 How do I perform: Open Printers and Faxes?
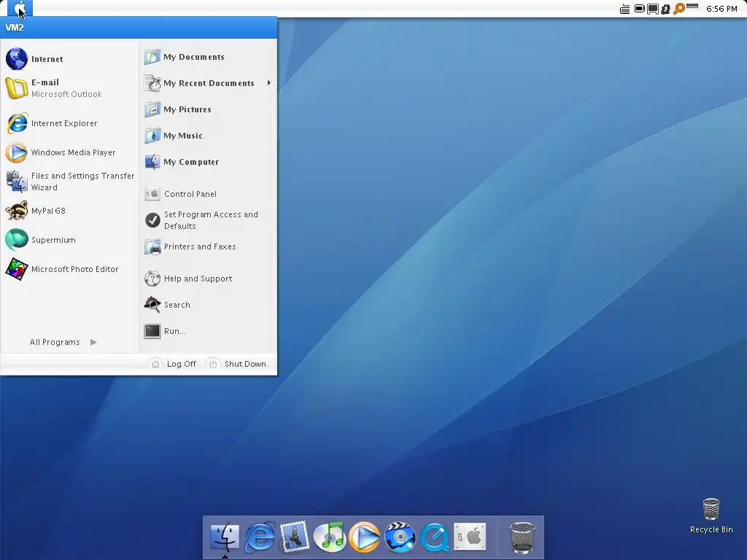point(208,246)
